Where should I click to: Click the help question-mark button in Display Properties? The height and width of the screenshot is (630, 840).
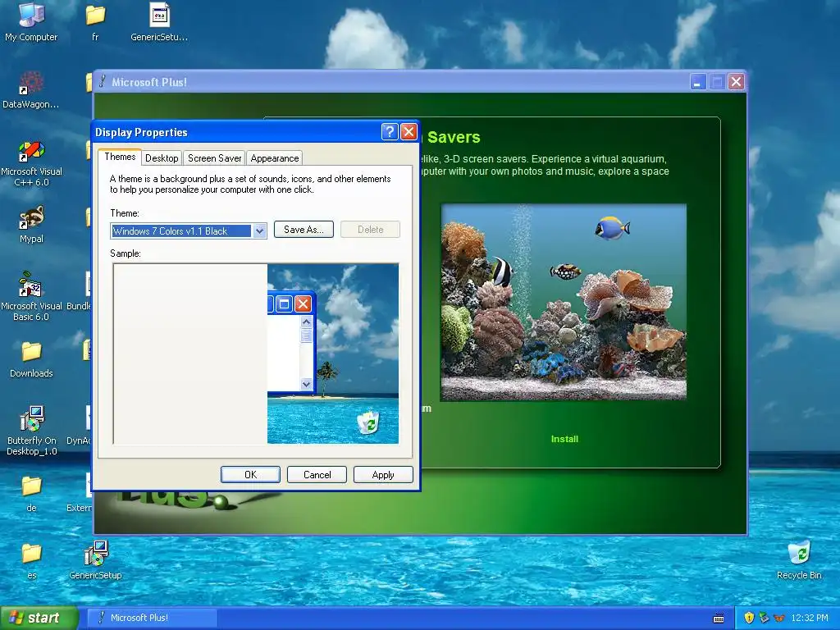(390, 132)
